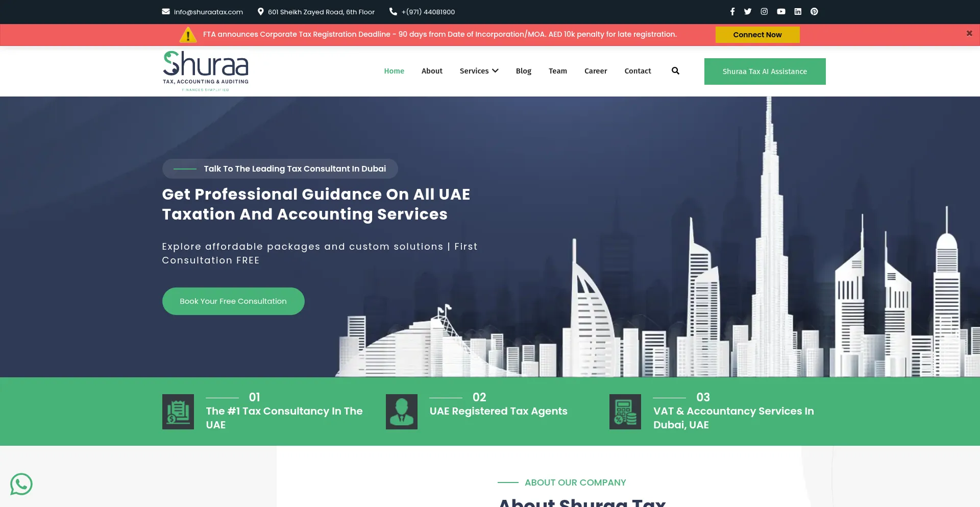This screenshot has height=507, width=980.
Task: Click the email envelope icon
Action: tap(166, 11)
